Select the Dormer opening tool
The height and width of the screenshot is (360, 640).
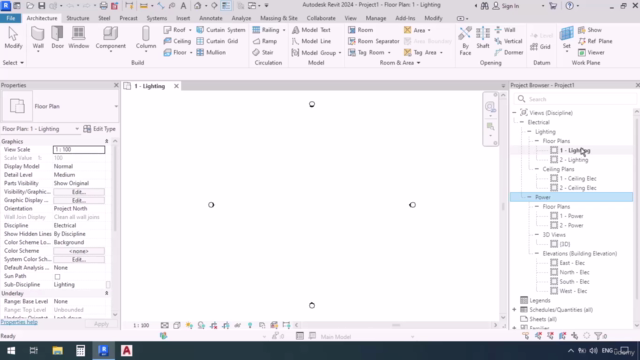coord(509,52)
